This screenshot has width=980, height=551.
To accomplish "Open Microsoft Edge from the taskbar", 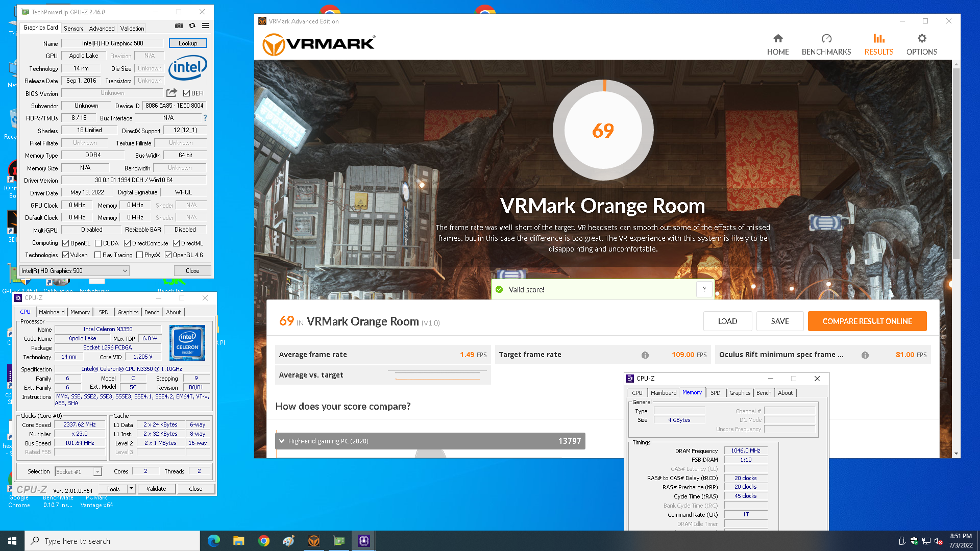I will pyautogui.click(x=214, y=541).
